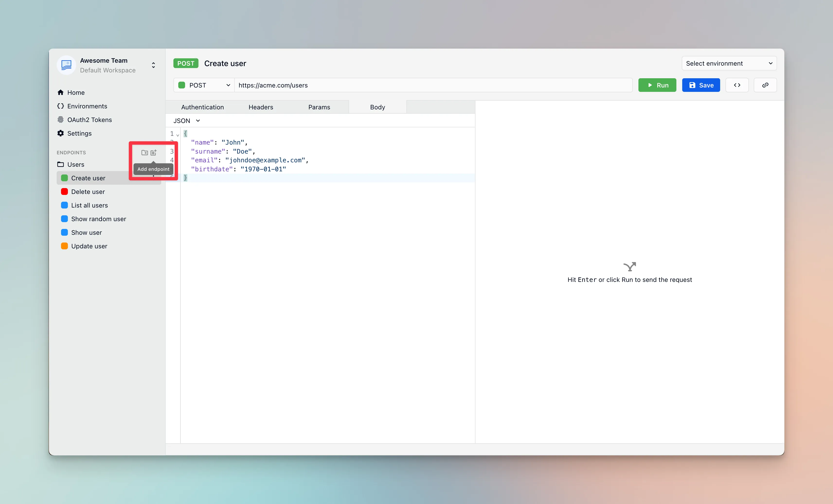The width and height of the screenshot is (833, 504).
Task: Click orange square next to Update user
Action: pyautogui.click(x=64, y=246)
